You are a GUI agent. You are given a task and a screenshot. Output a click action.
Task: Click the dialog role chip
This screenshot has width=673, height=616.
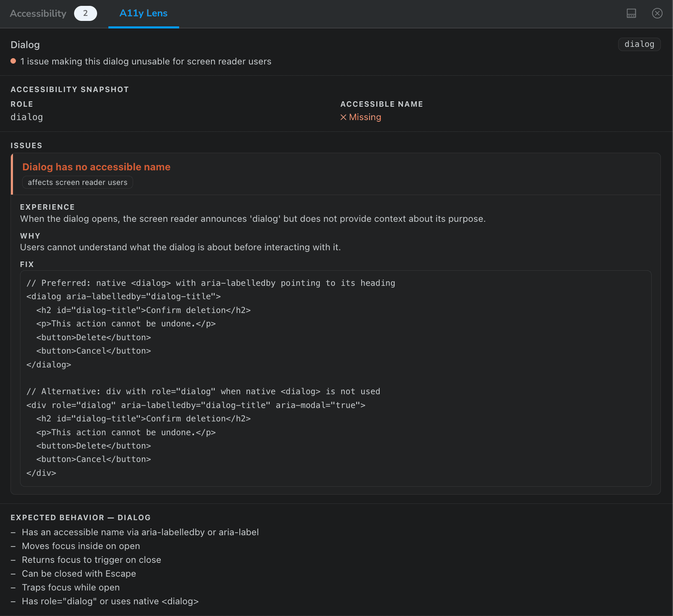(x=639, y=44)
